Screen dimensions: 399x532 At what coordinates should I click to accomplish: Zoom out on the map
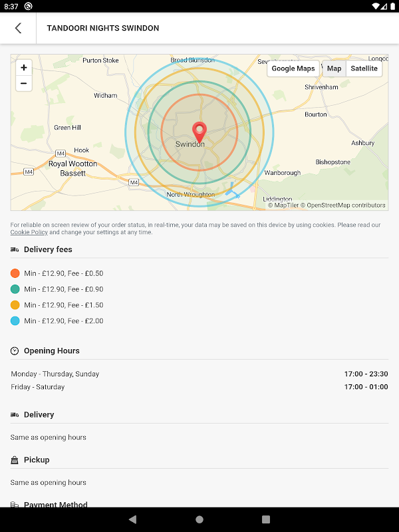click(24, 84)
